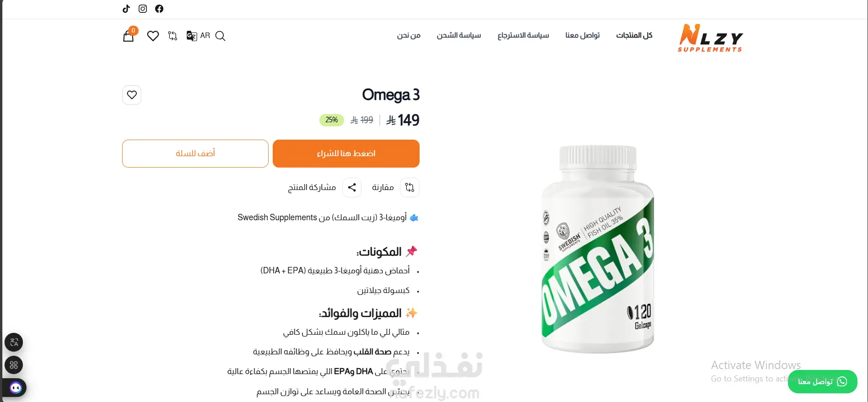The height and width of the screenshot is (402, 868).
Task: Click the product compare icon button
Action: (x=410, y=187)
